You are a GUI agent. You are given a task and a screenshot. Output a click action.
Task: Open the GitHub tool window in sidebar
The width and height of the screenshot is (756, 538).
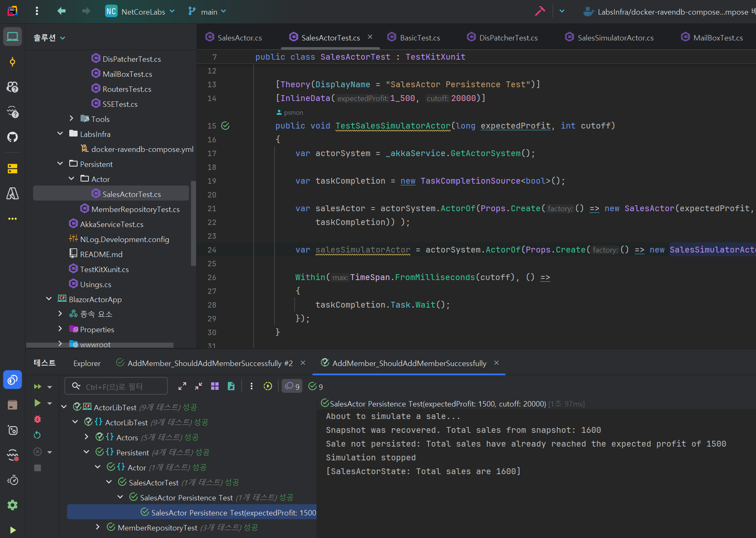(13, 137)
